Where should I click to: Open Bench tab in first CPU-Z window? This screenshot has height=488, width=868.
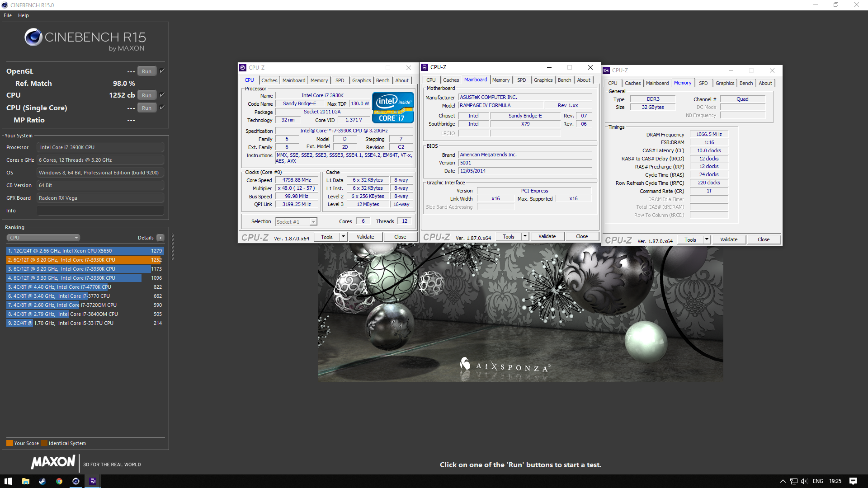click(x=382, y=80)
